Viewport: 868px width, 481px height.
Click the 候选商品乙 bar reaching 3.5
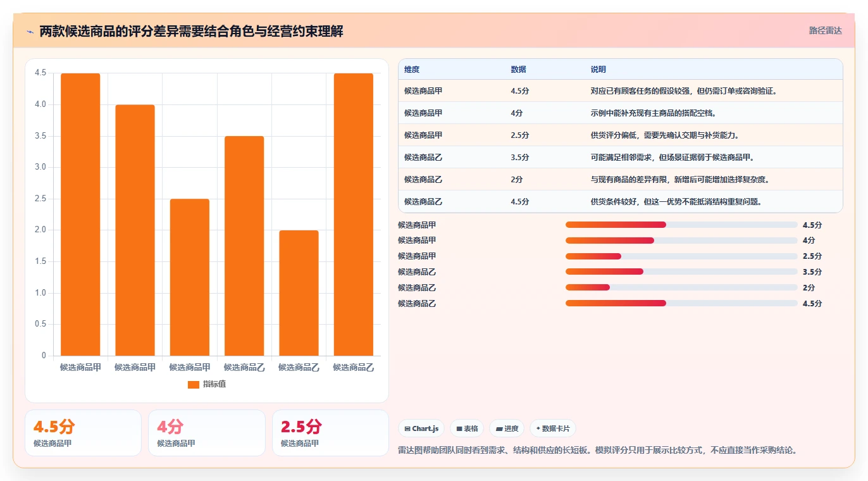pos(244,246)
